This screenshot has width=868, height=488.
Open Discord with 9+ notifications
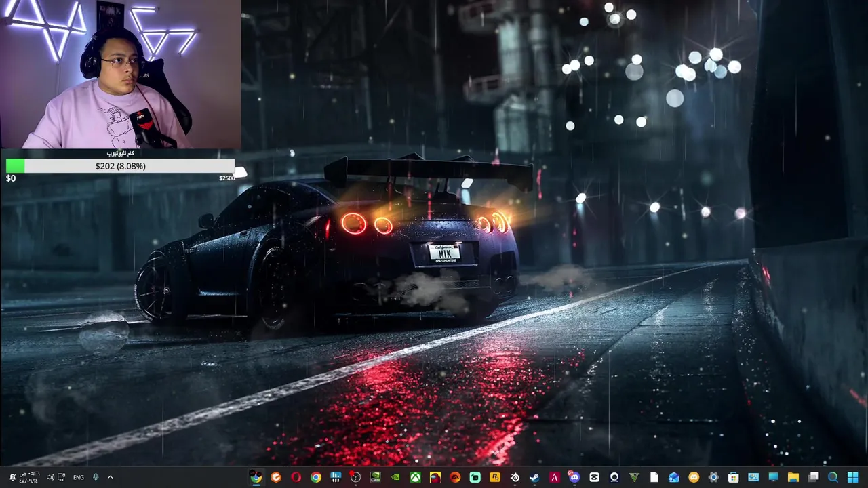574,477
